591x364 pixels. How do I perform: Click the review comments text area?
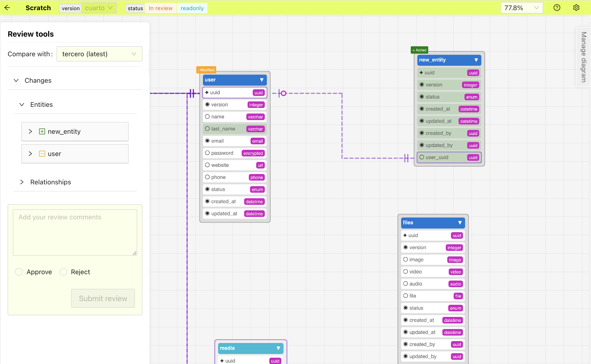pyautogui.click(x=75, y=232)
